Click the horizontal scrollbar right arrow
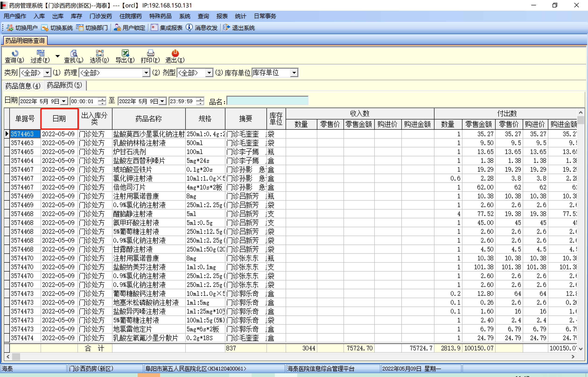The image size is (588, 377). pos(573,357)
